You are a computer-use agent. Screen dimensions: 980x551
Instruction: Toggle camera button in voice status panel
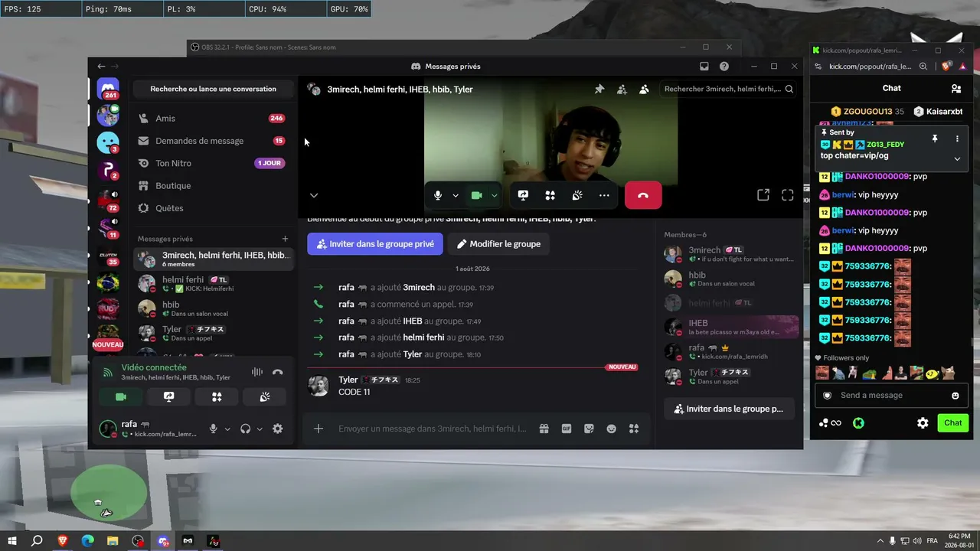click(x=121, y=396)
